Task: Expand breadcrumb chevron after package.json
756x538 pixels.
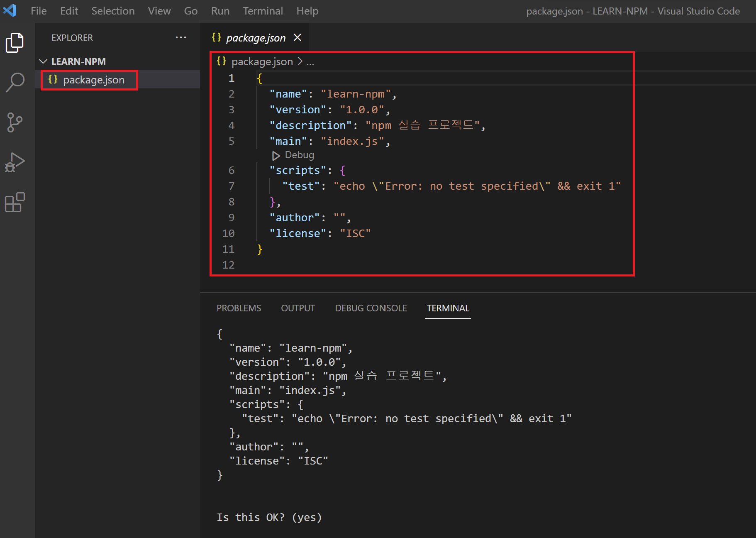Action: 300,61
